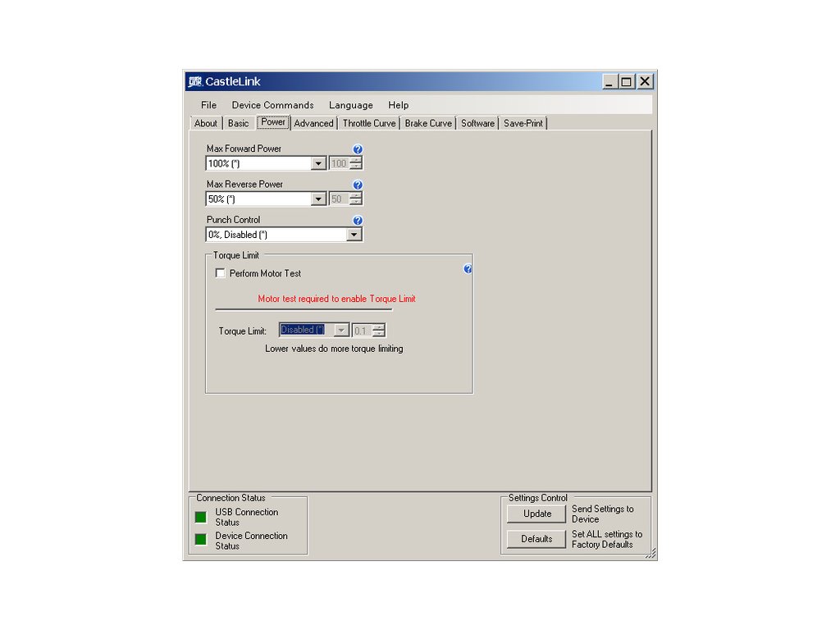Switch to the Basic tab

(x=239, y=123)
